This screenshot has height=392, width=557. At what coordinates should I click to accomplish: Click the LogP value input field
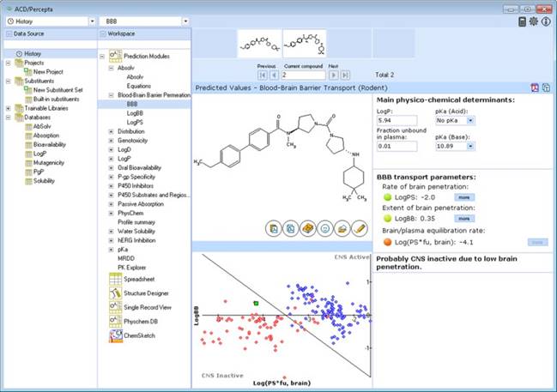396,121
